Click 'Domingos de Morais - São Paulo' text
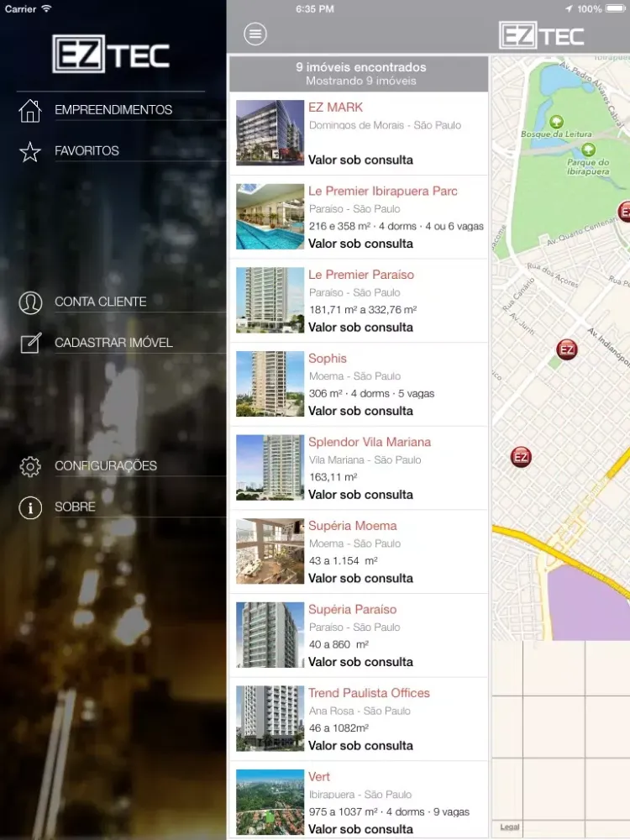 pos(385,125)
